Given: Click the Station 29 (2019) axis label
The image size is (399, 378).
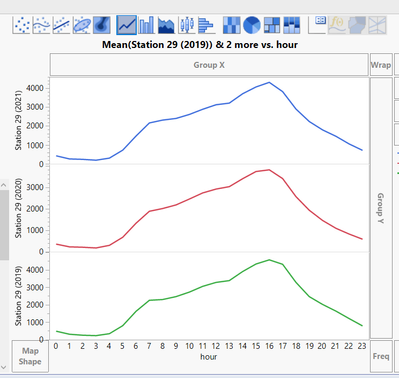Looking at the screenshot, I should pyautogui.click(x=18, y=296).
